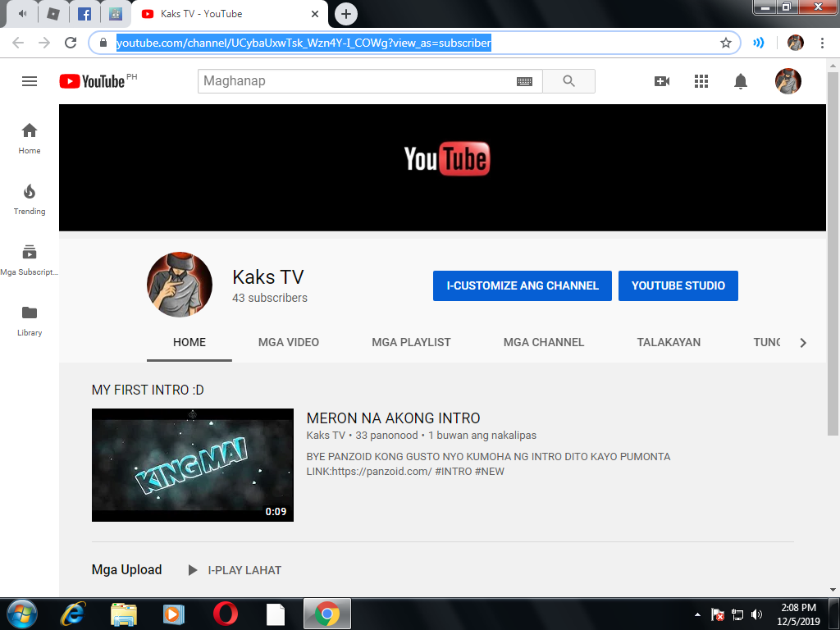Click the 43 subscribers text

pos(269,298)
